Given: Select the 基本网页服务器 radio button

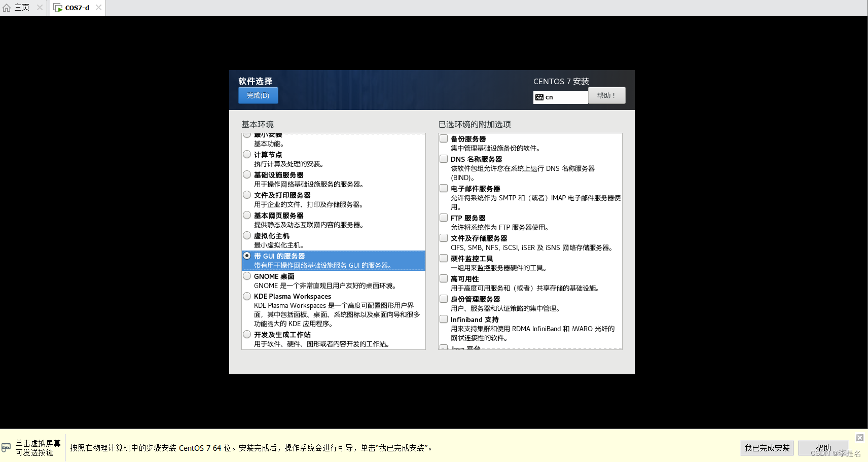Looking at the screenshot, I should point(247,215).
